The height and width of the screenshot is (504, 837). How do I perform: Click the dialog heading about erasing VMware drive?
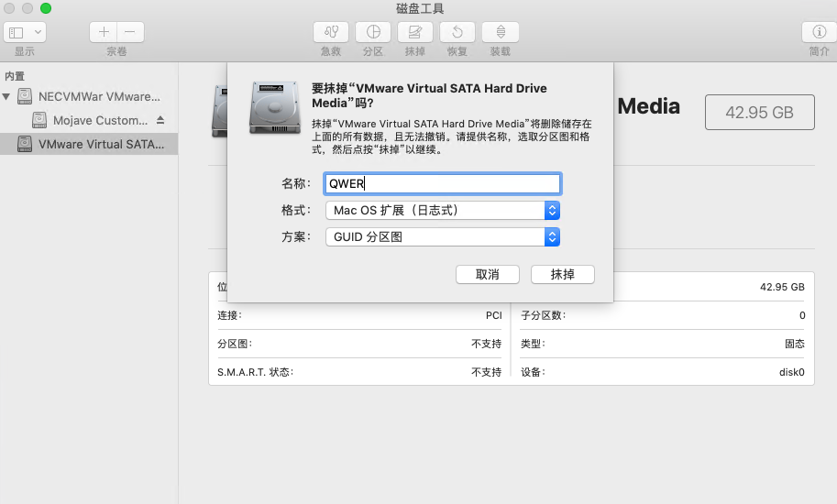pyautogui.click(x=430, y=95)
